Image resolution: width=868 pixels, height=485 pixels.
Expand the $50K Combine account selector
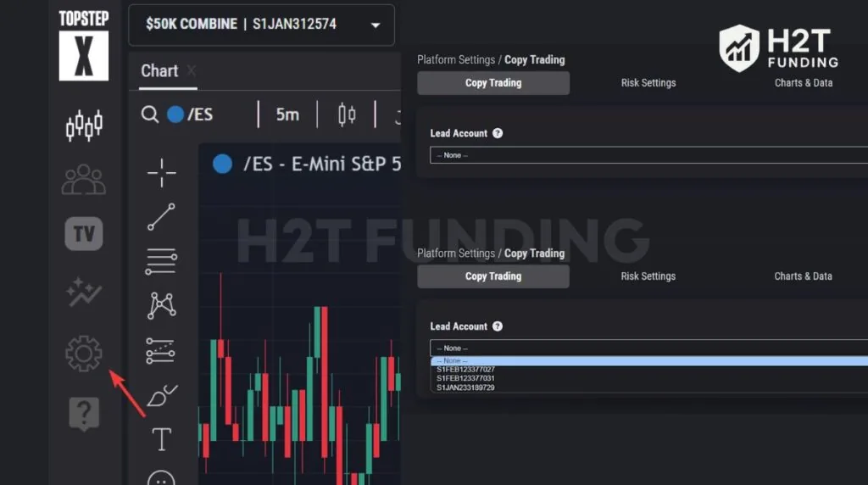click(261, 25)
